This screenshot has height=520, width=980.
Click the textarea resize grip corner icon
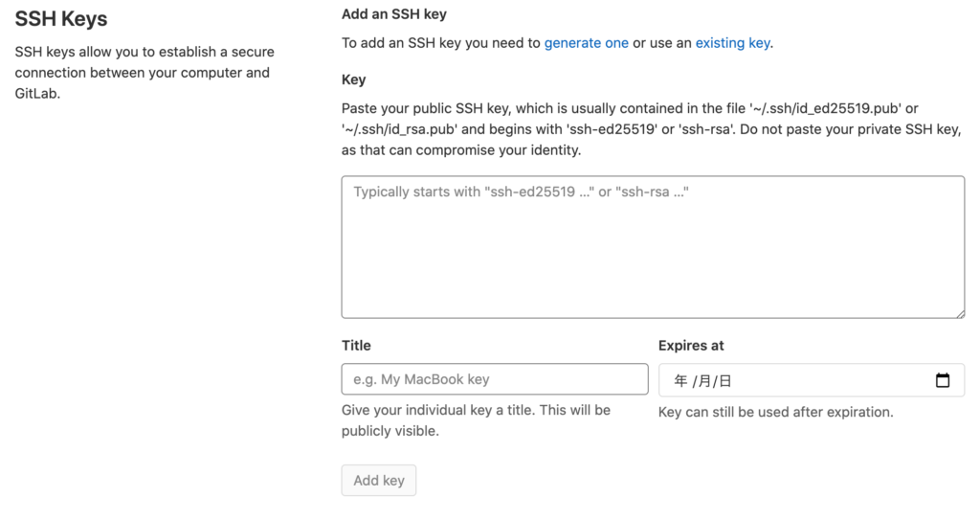point(959,313)
